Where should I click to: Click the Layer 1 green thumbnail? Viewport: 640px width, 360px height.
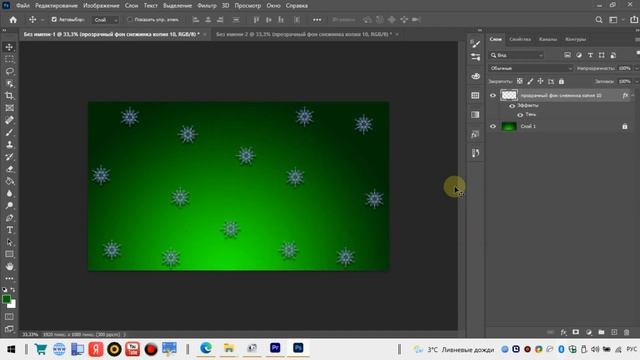coord(509,127)
